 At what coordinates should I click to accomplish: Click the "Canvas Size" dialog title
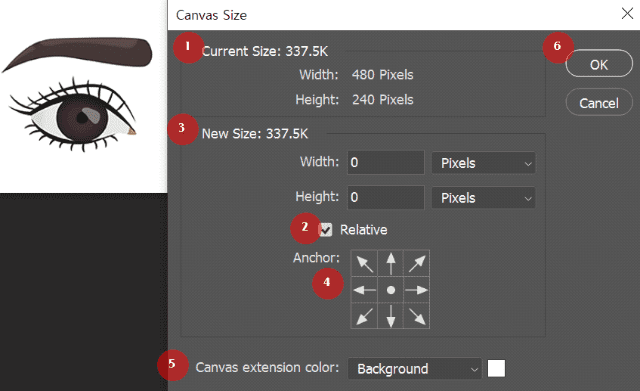(211, 15)
